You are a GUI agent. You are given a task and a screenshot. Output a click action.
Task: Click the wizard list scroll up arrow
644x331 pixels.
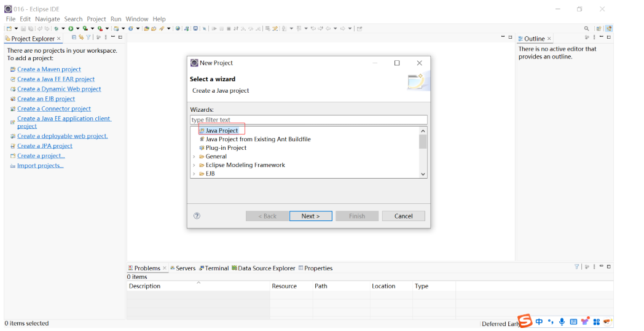coord(423,131)
